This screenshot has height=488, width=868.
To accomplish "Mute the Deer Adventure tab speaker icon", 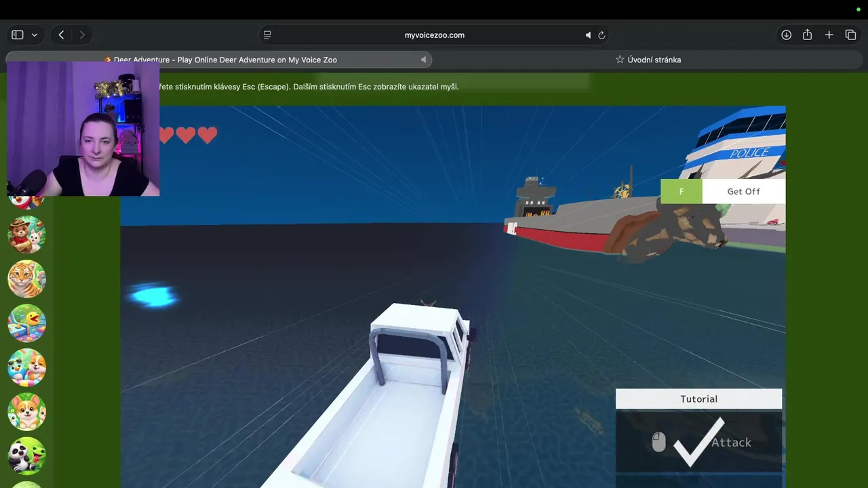I will pos(423,60).
